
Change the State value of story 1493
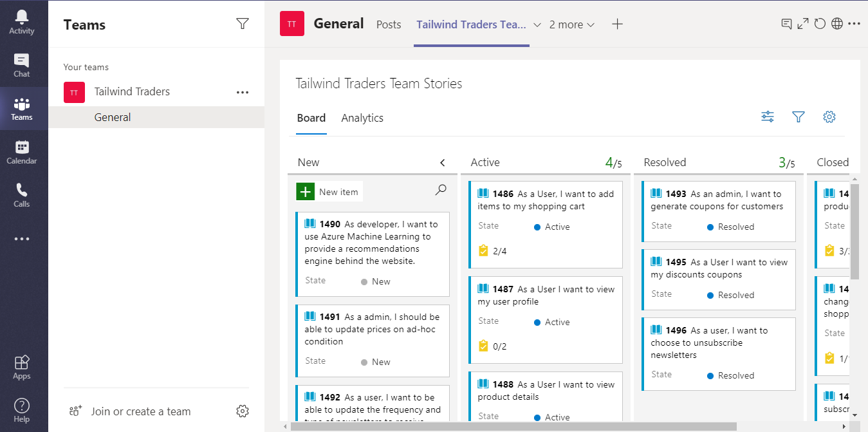tap(730, 227)
